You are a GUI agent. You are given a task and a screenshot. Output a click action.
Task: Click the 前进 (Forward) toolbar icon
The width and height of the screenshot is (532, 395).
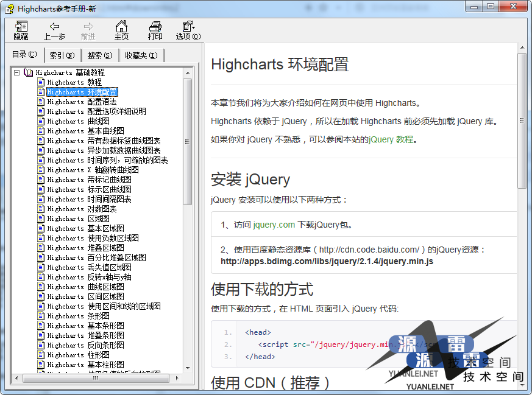click(x=88, y=30)
